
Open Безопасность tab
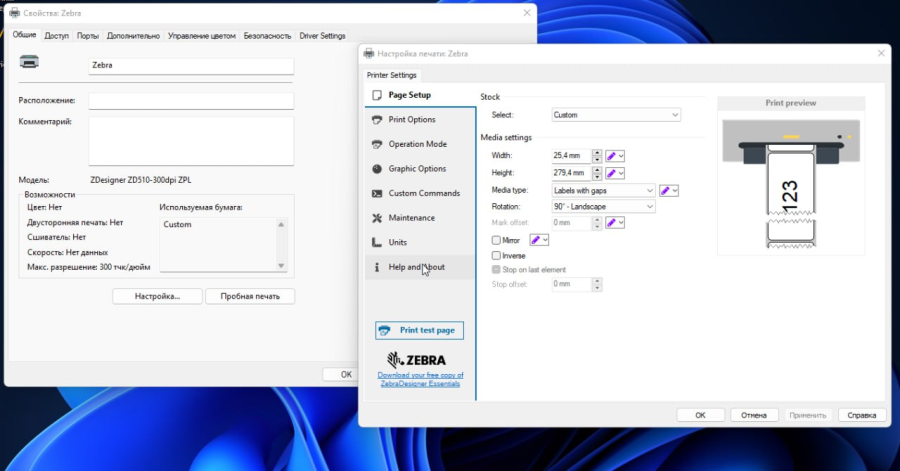[x=267, y=36]
